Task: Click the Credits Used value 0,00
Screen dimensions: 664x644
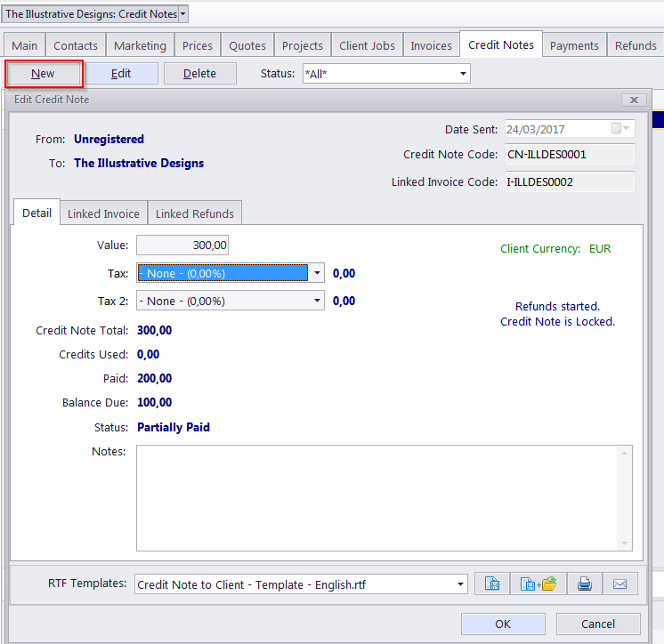Action: click(149, 355)
